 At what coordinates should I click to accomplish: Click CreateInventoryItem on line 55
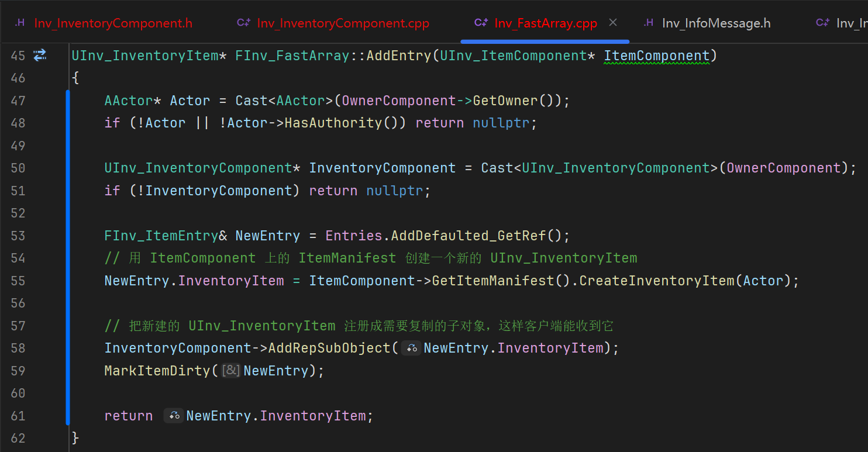[657, 281]
